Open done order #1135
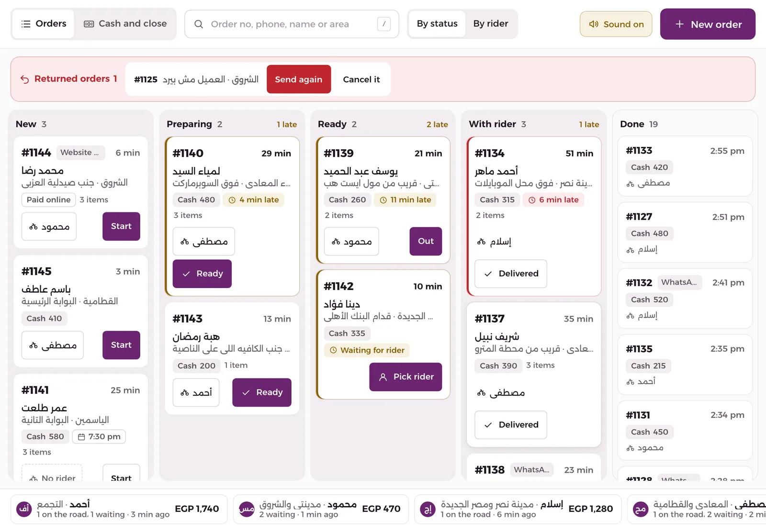 tap(685, 365)
